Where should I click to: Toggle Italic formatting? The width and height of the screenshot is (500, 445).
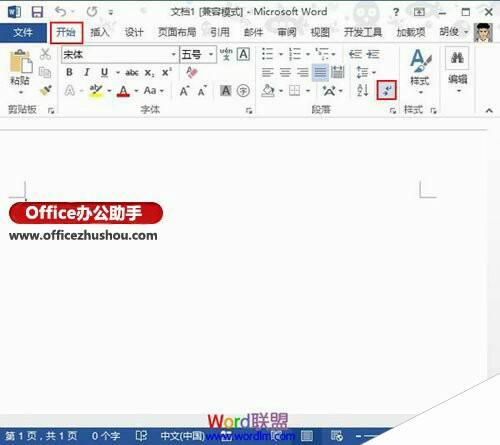87,72
